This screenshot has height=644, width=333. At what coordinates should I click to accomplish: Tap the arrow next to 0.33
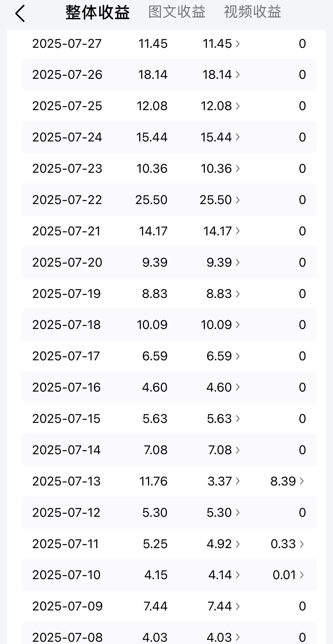click(x=302, y=544)
